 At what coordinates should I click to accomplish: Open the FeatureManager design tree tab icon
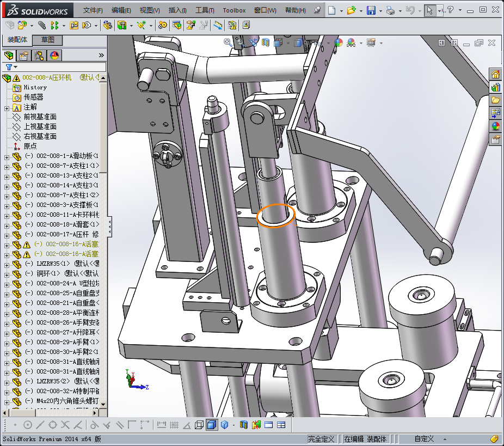9,55
